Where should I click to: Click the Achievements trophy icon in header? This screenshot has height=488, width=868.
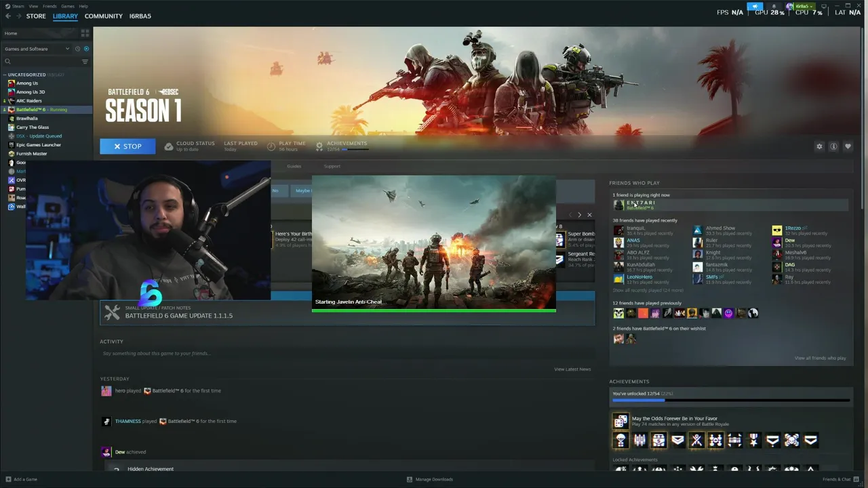point(319,146)
